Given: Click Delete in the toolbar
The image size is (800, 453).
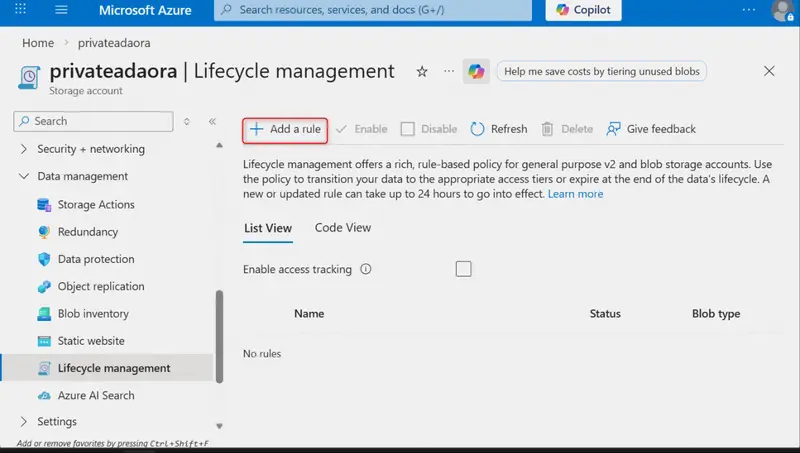Looking at the screenshot, I should pos(567,129).
